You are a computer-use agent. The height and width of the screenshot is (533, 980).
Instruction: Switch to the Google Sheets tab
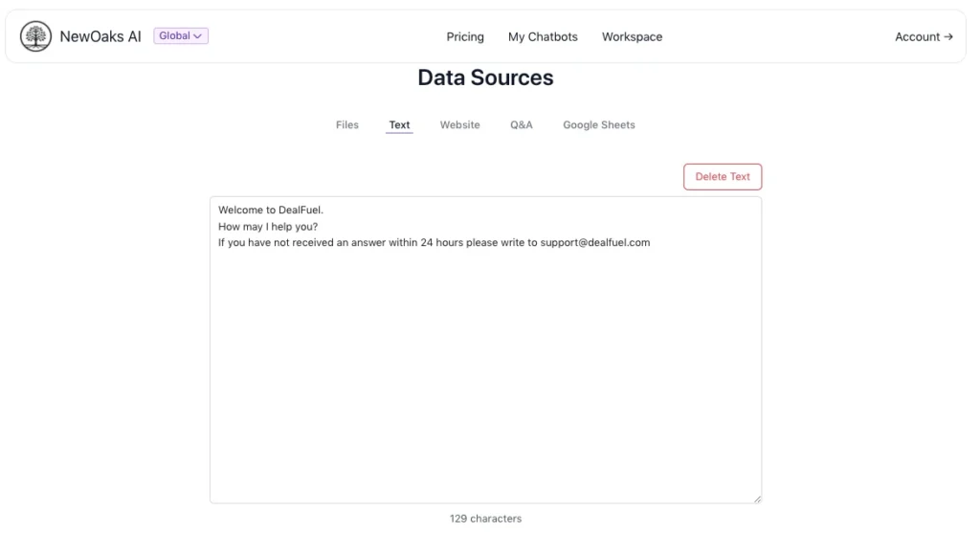[599, 125]
